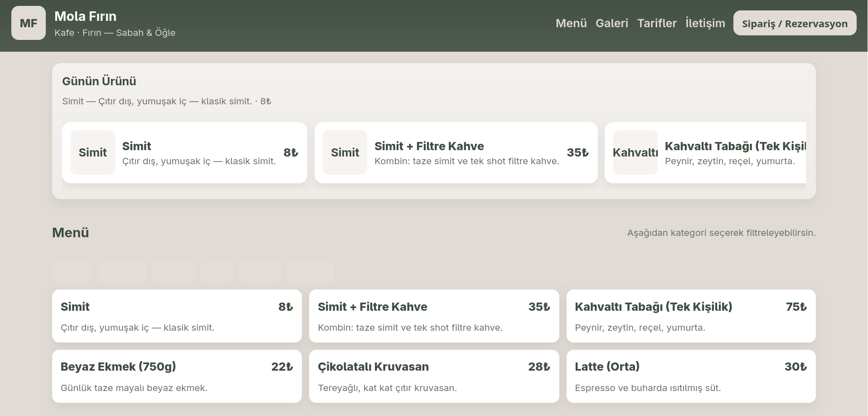
Task: Filter menu by Kahvaltı category
Action: 121,272
